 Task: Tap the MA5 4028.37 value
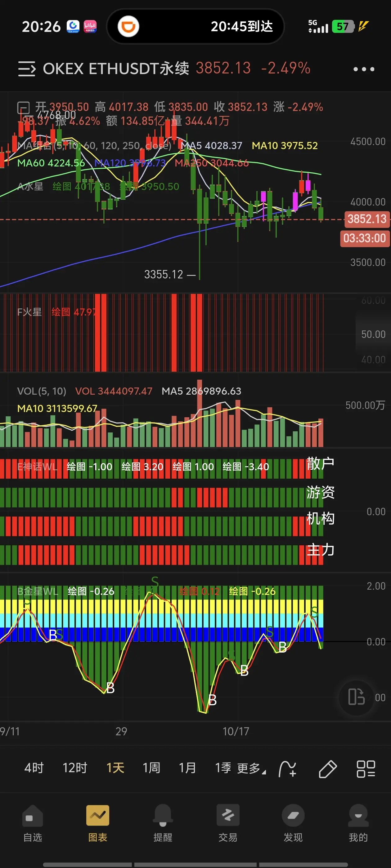tap(212, 146)
